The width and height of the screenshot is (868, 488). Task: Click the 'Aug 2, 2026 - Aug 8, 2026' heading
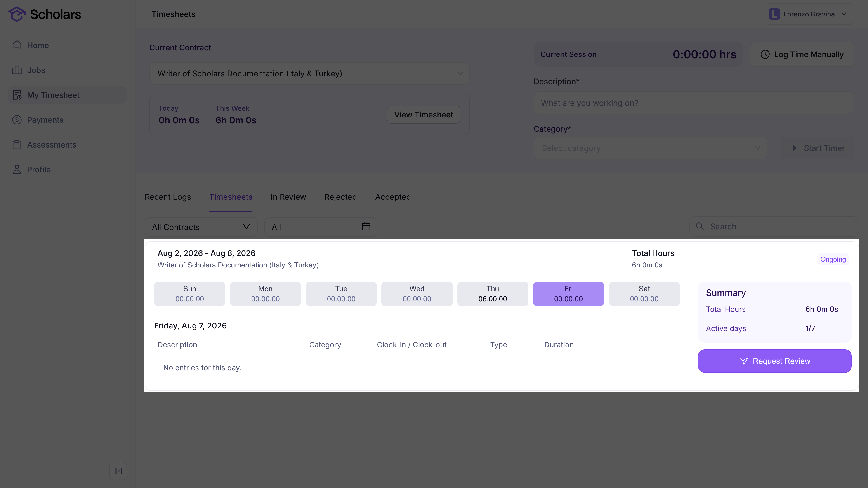pos(207,253)
